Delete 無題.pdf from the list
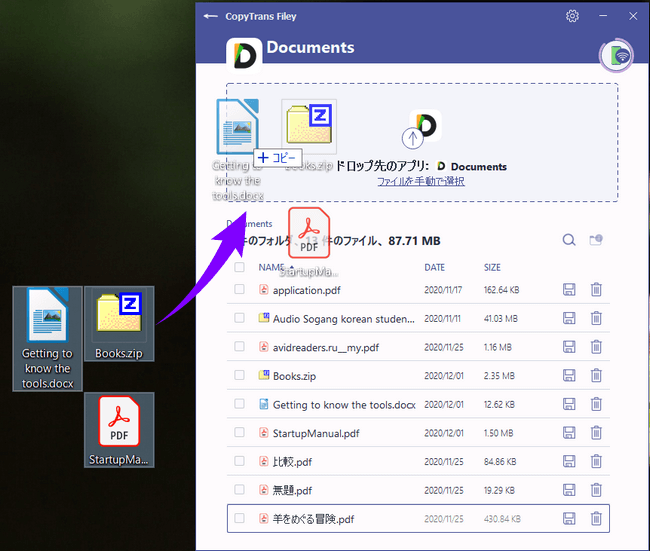The image size is (650, 551). tap(596, 490)
